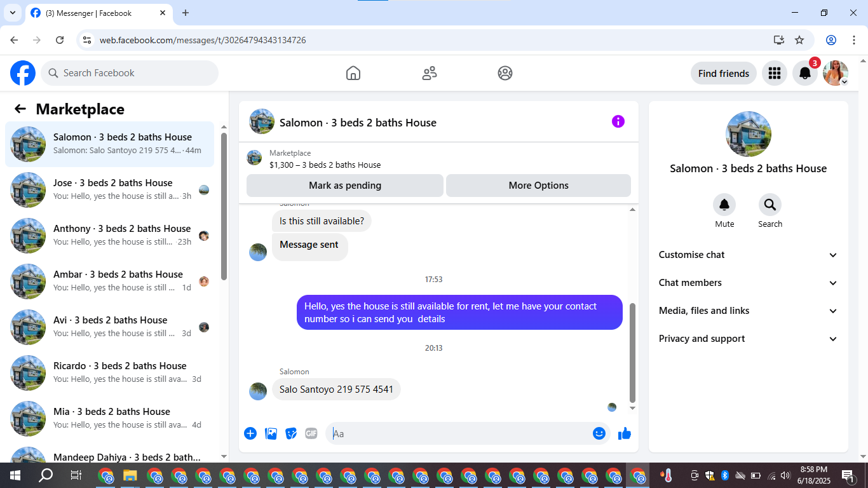Go back in browser history
868x488 pixels.
14,40
